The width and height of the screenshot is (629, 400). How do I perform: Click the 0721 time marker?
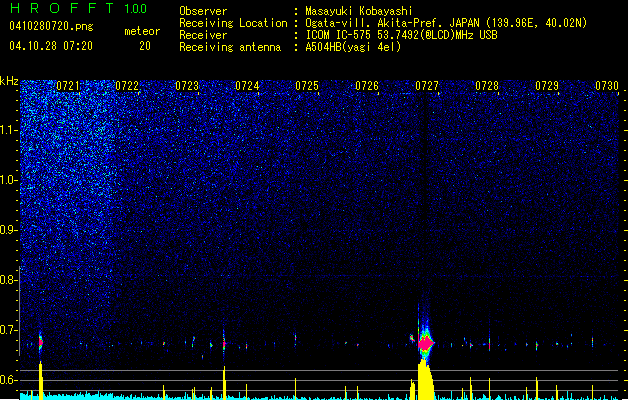pyautogui.click(x=68, y=86)
